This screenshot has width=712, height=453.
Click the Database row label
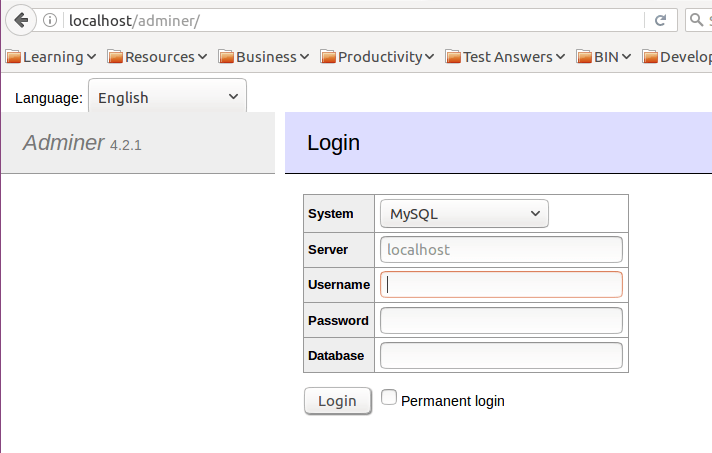pyautogui.click(x=336, y=355)
